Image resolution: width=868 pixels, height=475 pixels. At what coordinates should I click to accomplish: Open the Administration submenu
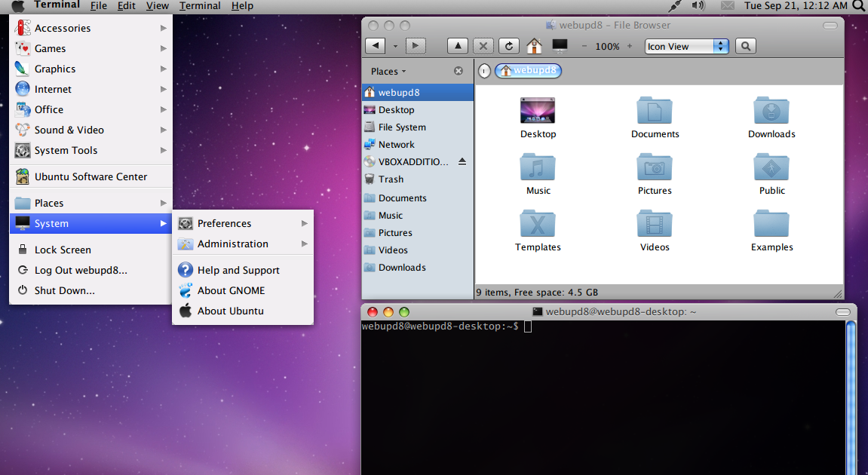pos(243,244)
